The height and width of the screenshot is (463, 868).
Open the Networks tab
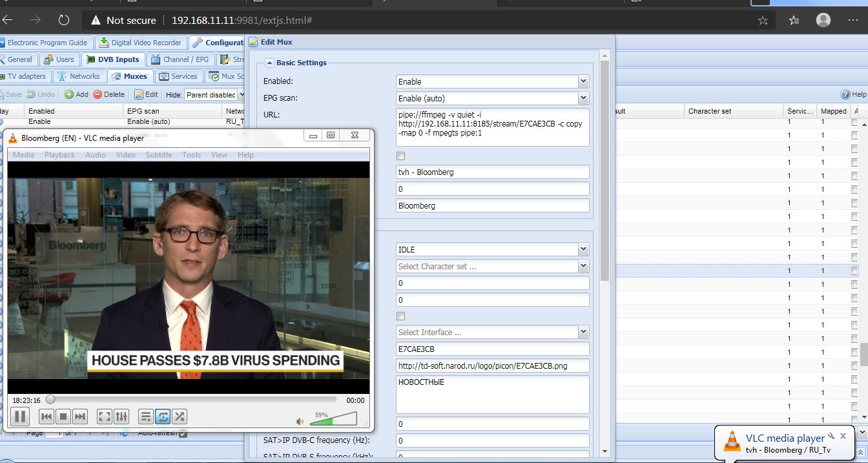[79, 76]
